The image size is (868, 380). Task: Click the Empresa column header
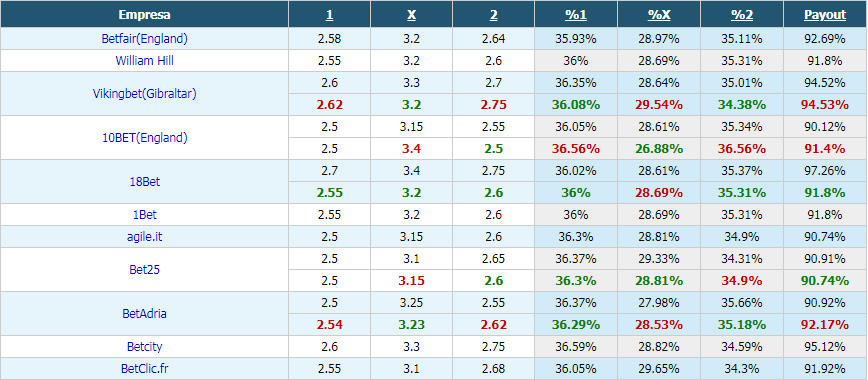[144, 15]
